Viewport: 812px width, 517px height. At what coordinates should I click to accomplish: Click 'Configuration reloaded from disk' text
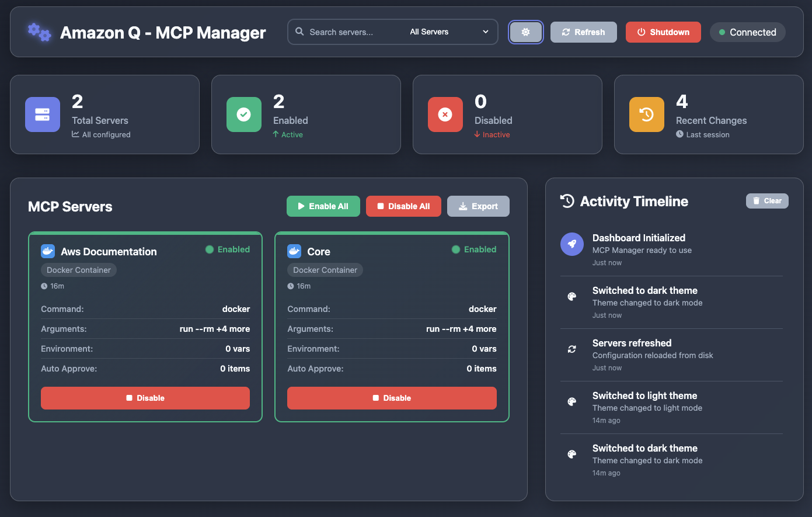pyautogui.click(x=653, y=355)
